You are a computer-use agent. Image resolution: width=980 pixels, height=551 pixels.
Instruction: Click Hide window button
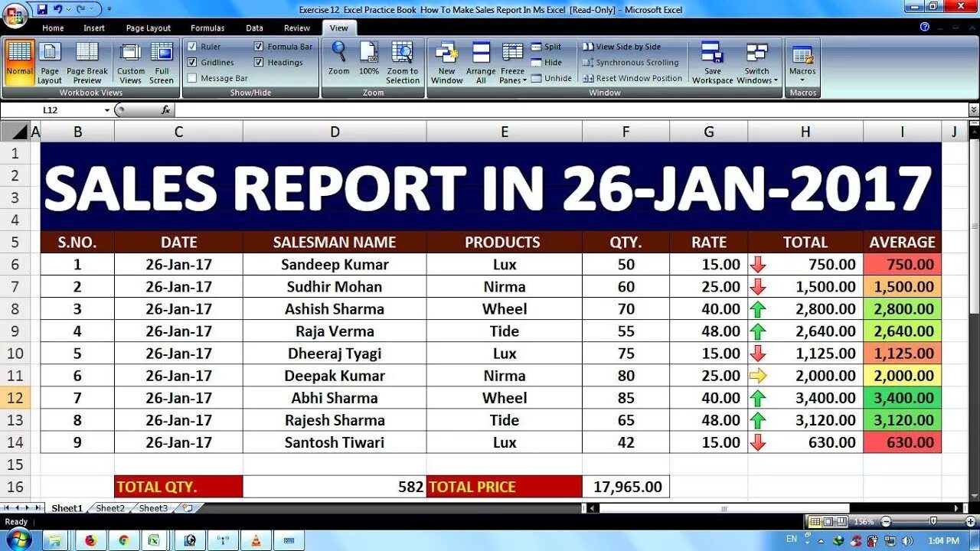tap(546, 63)
